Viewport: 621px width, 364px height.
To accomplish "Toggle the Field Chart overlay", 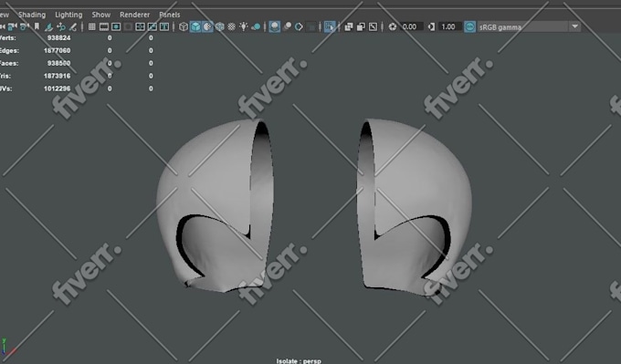I will (141, 26).
